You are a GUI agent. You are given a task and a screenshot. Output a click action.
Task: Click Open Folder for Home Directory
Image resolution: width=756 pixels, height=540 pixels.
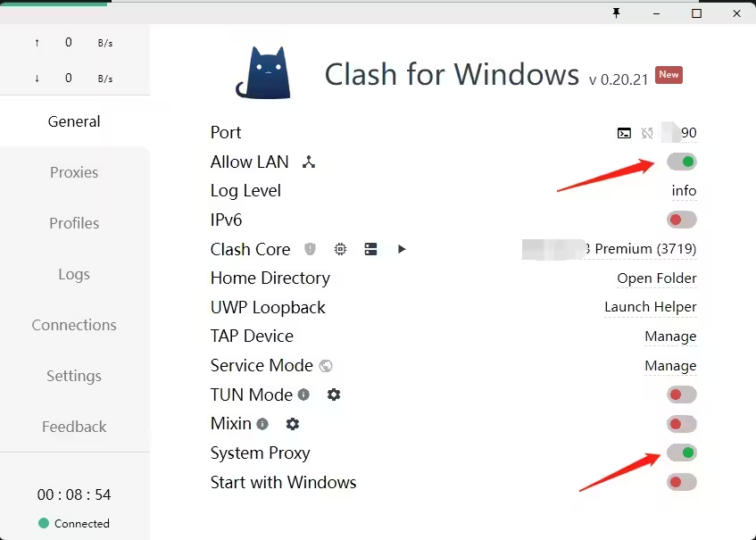pos(656,278)
